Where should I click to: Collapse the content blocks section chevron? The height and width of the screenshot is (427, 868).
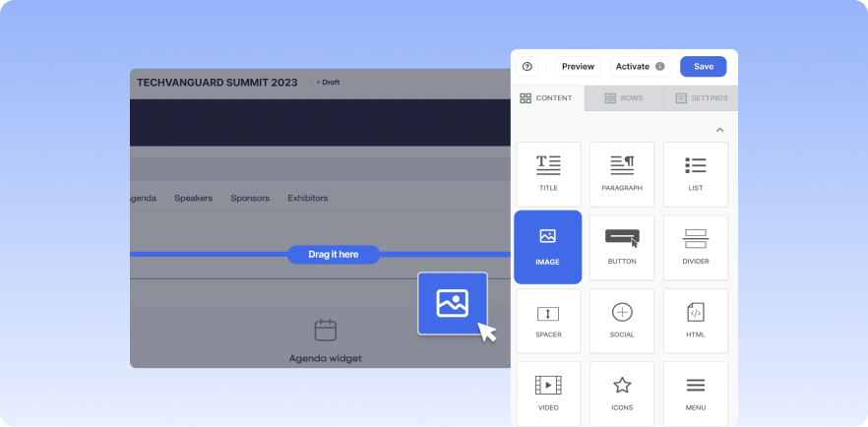719,130
